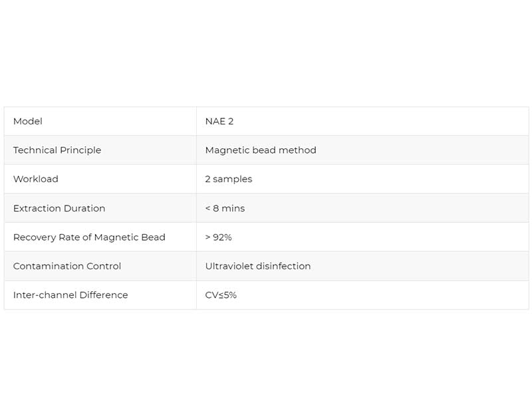Select the NAE 2 value cell
The image size is (532, 399).
click(219, 121)
